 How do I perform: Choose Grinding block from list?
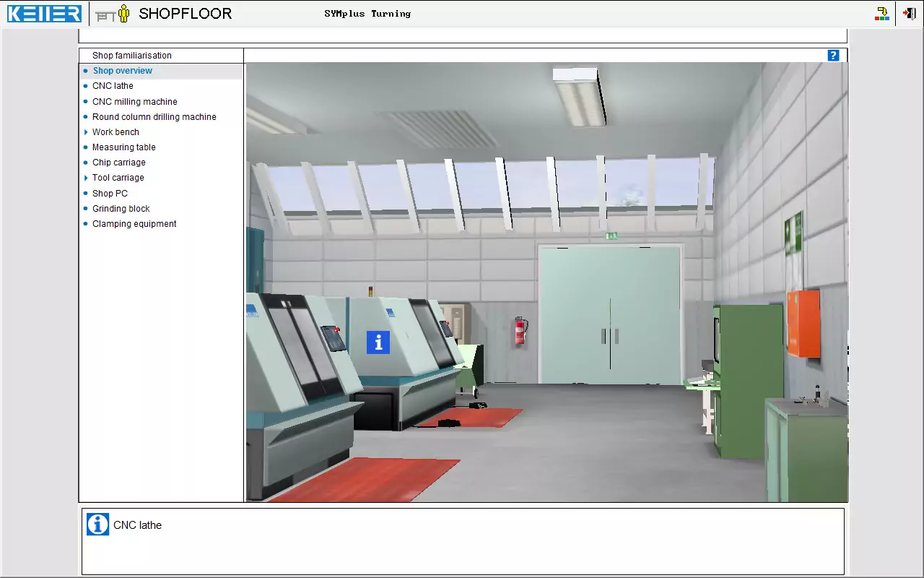click(121, 209)
